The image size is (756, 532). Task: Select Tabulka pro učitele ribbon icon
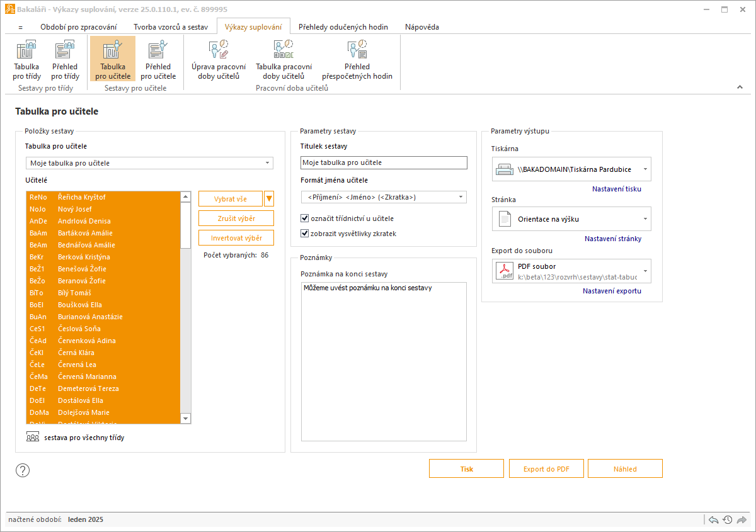112,59
